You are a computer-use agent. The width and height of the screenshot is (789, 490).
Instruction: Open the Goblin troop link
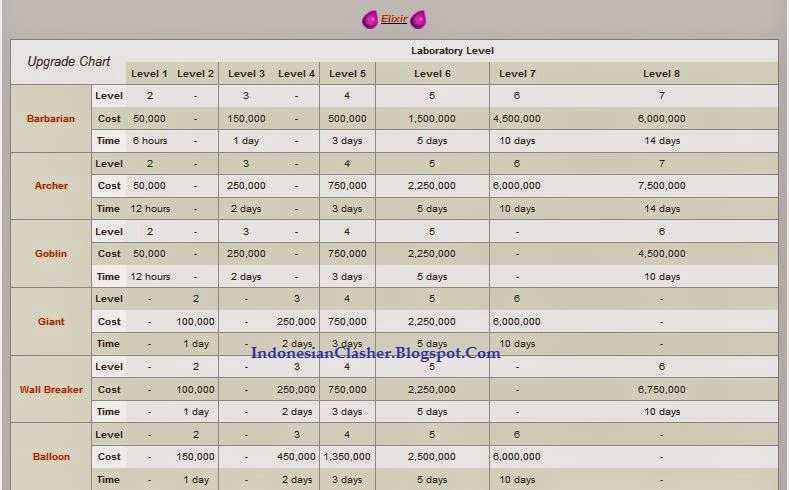pos(51,254)
